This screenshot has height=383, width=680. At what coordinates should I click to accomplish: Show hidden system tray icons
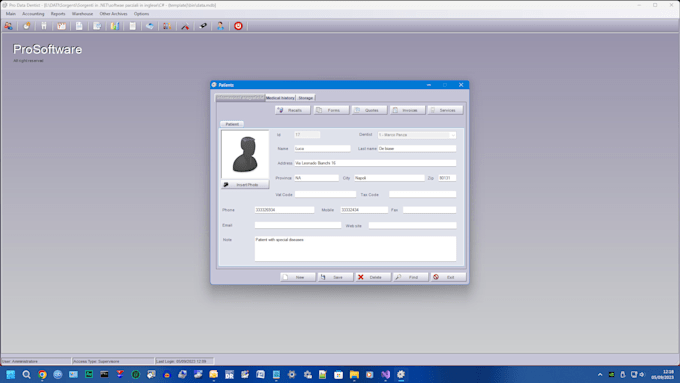click(600, 375)
